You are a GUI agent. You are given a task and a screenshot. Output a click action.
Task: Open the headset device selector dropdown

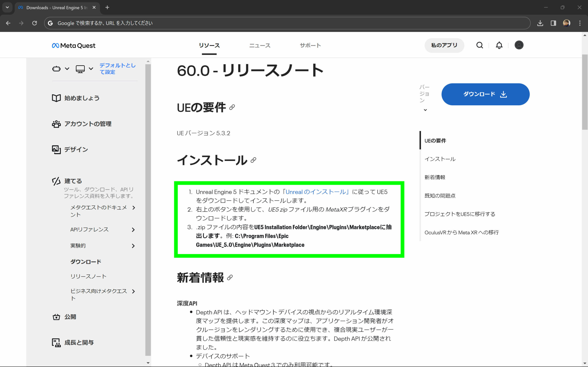tap(60, 69)
